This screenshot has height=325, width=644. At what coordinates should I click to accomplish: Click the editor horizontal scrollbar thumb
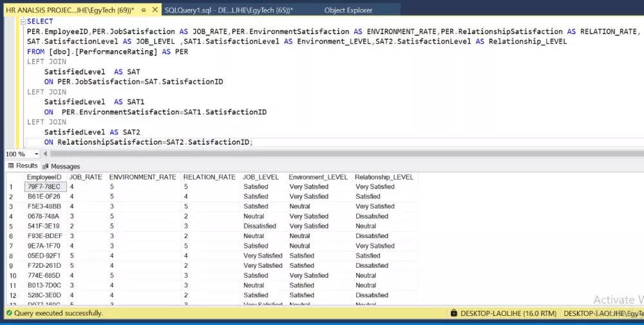click(347, 154)
